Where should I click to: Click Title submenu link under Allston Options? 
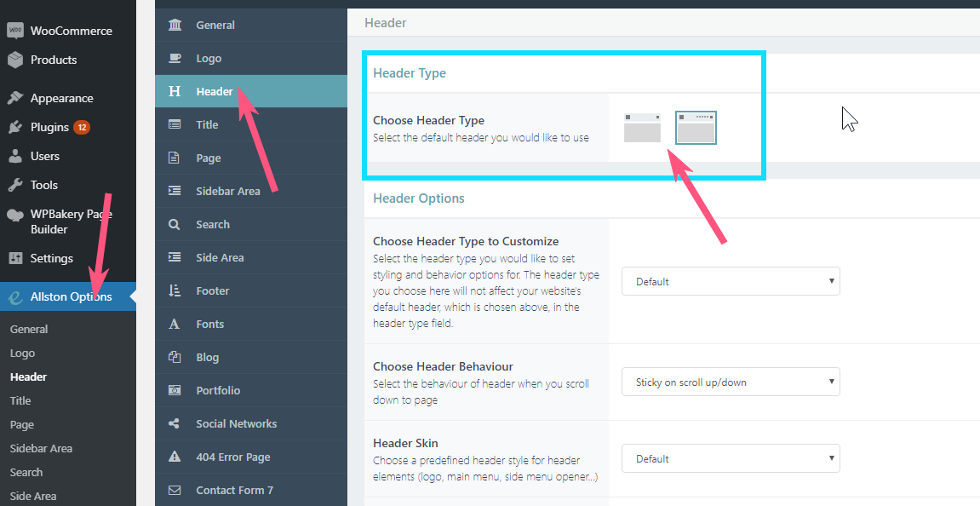20,400
